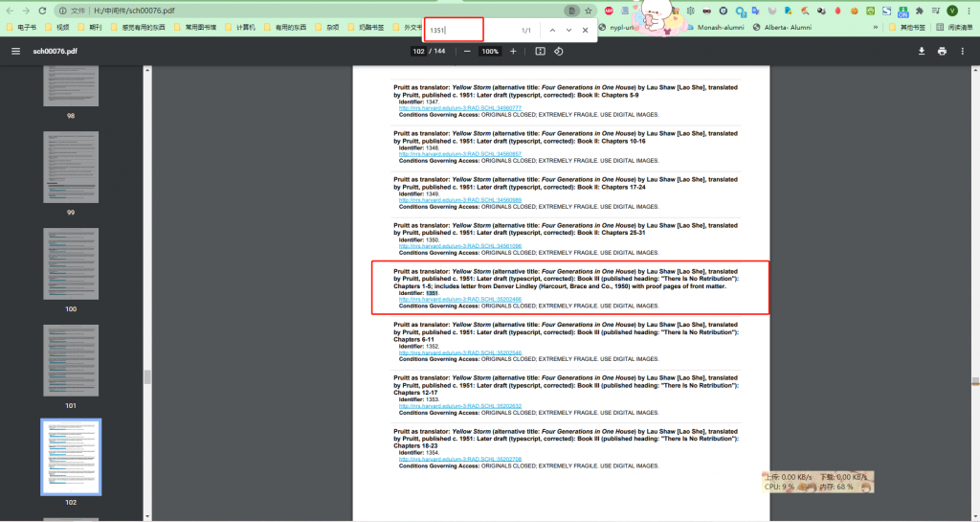The image size is (980, 522).
Task: Open the Harvard link under Identifier 1349
Action: pos(460,200)
